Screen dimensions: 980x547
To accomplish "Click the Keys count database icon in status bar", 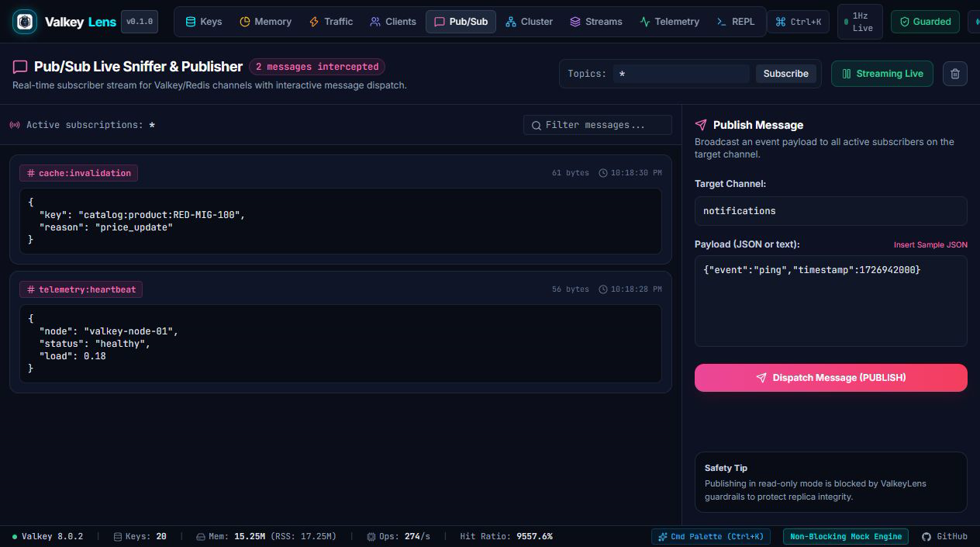I will pos(118,536).
